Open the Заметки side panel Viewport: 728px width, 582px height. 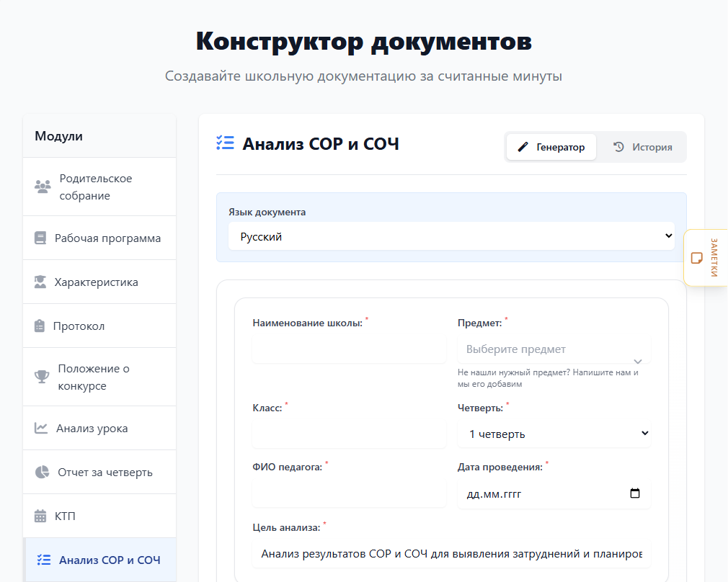706,258
